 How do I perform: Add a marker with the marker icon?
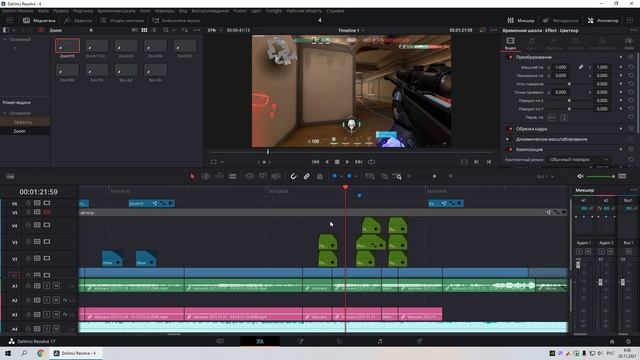pyautogui.click(x=349, y=176)
